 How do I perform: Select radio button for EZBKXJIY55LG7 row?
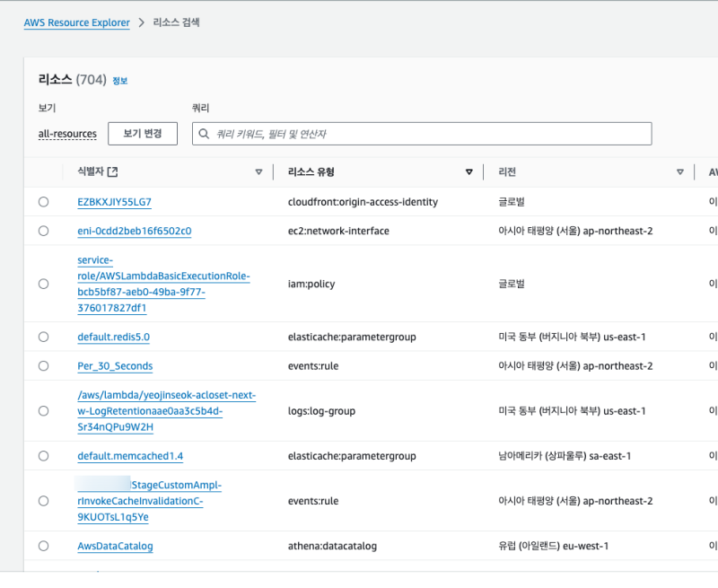[x=43, y=202]
